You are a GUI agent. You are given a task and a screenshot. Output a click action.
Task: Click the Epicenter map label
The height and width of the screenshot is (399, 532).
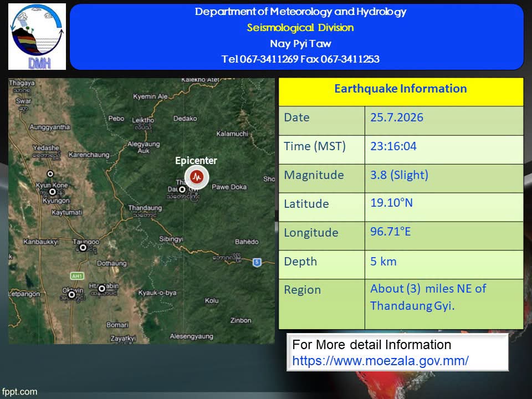coord(196,161)
